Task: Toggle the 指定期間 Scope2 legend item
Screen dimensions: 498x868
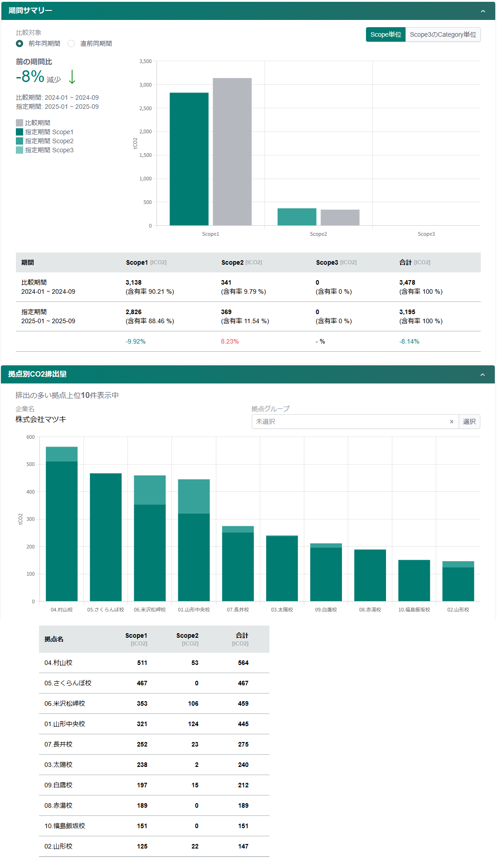Action: click(x=44, y=141)
